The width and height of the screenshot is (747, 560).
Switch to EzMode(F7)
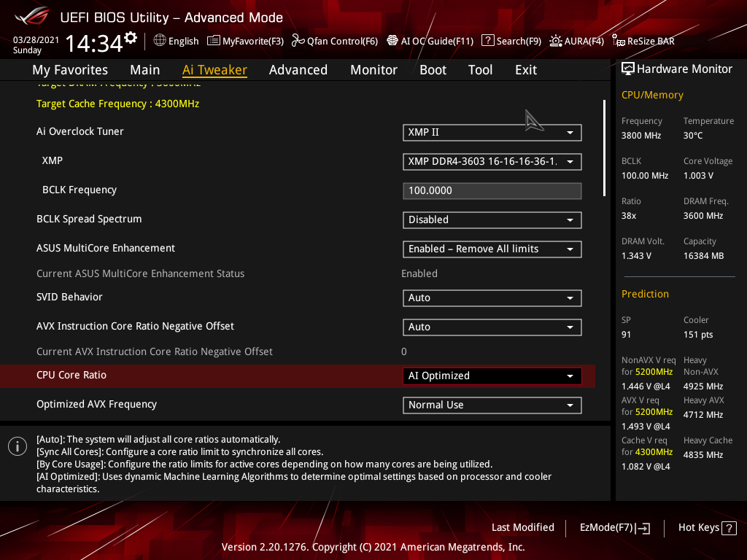point(615,528)
